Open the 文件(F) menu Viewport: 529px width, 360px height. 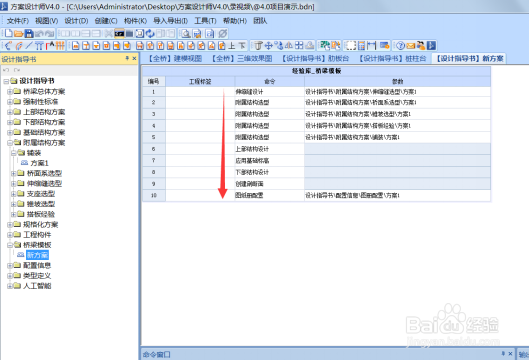18,21
